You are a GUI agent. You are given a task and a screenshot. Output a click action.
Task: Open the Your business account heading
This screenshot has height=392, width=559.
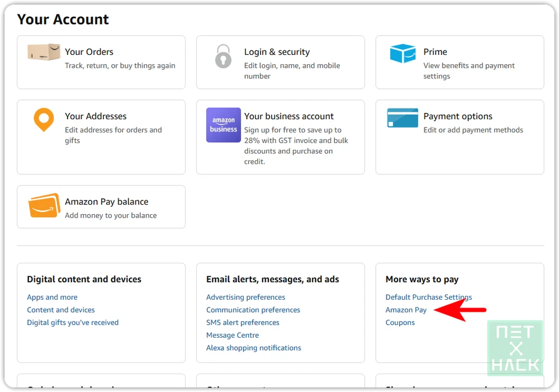289,116
